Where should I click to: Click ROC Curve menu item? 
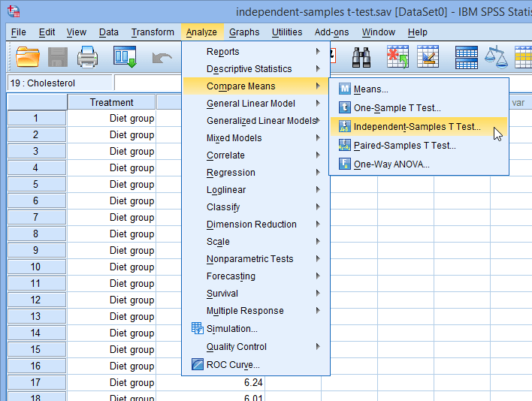click(233, 365)
